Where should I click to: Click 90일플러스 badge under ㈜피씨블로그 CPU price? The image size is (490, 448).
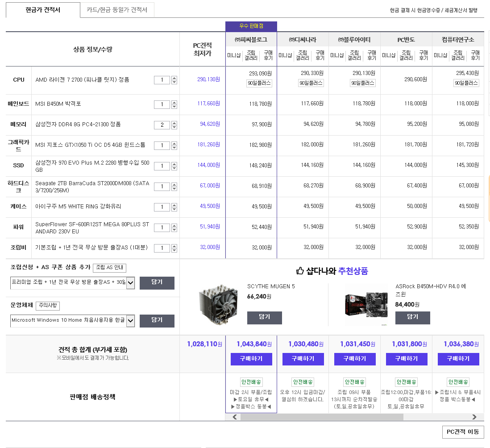click(259, 83)
